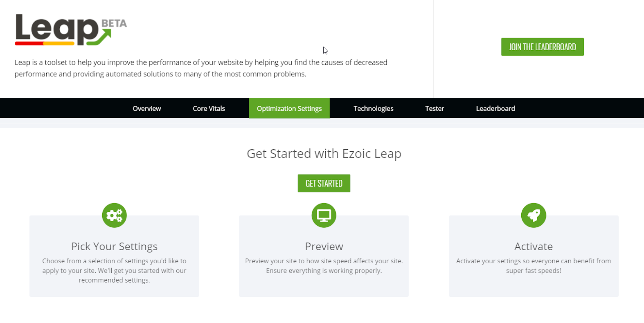Open the Tester tab

pyautogui.click(x=435, y=108)
